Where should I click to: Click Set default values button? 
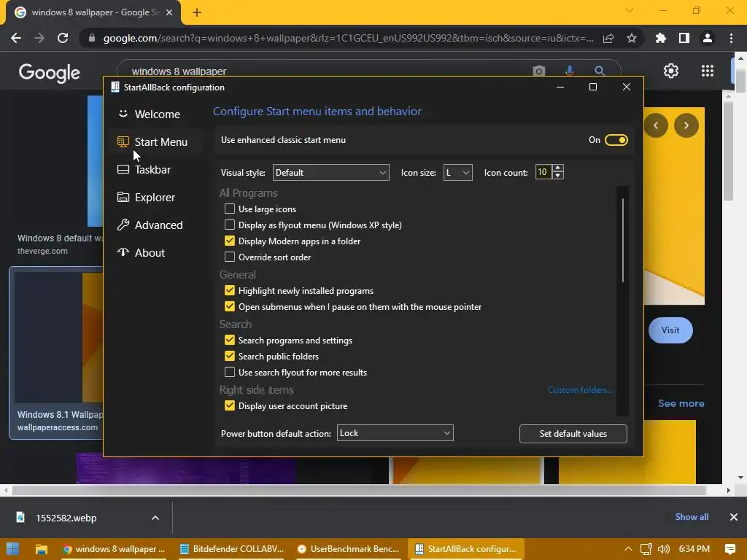573,434
